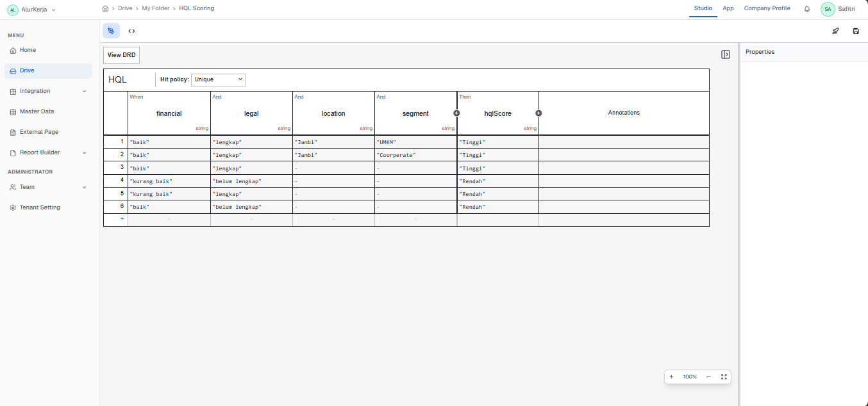Toggle the Properties panel collapse icon
This screenshot has width=868, height=406.
point(726,54)
